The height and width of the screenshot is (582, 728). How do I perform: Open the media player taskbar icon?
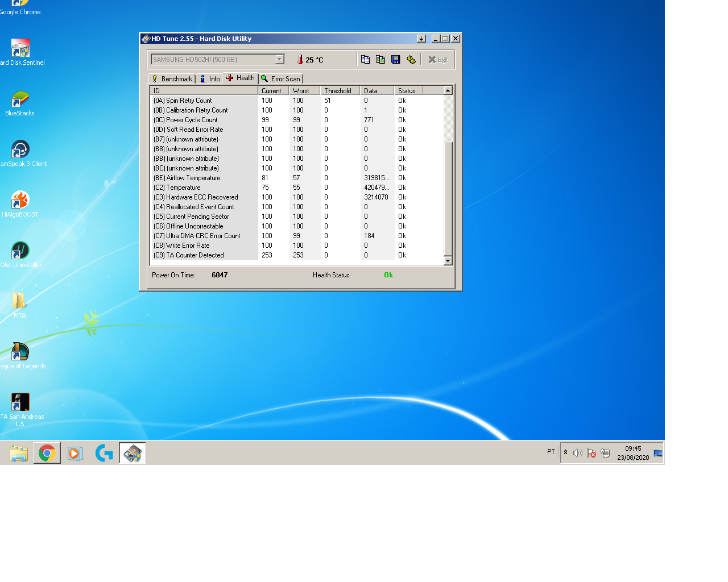(x=75, y=453)
